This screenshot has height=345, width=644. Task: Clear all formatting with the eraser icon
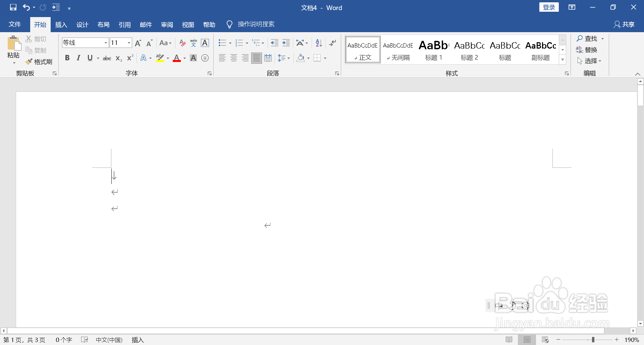click(182, 43)
